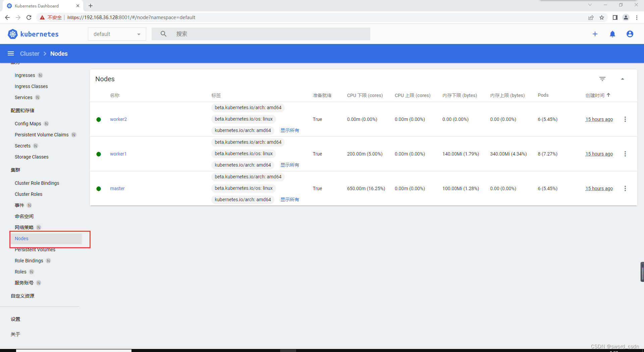Open Persistent Volume Claims in sidebar
This screenshot has width=644, height=352.
[x=42, y=135]
